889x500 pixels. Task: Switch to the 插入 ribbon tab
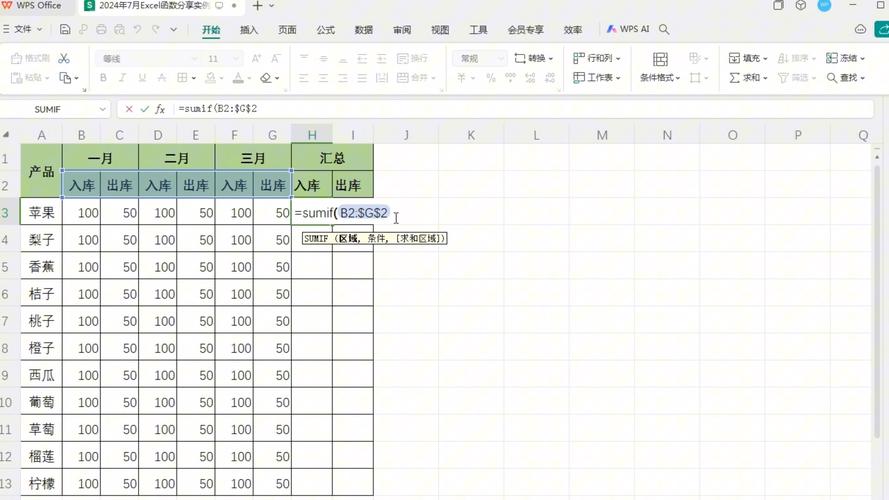[x=249, y=29]
